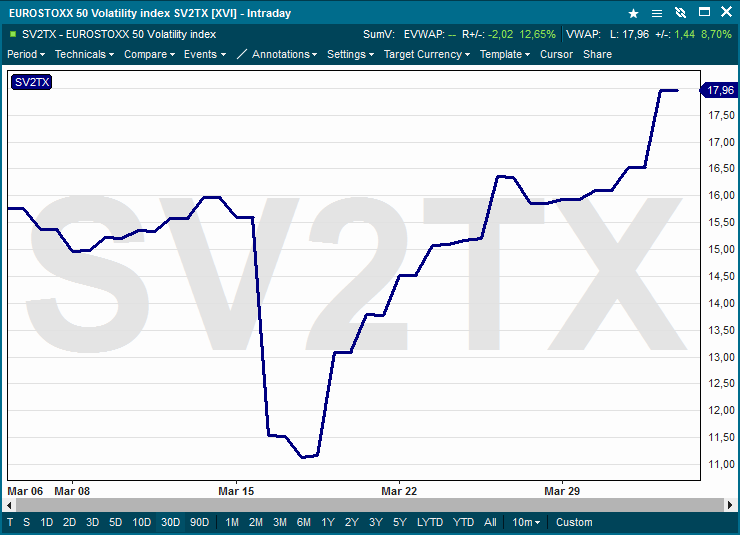
Task: Click the scrollbar left arrow
Action: 9,505
